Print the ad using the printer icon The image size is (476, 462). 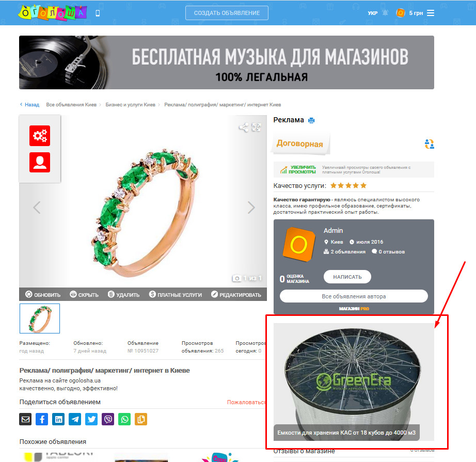[311, 120]
